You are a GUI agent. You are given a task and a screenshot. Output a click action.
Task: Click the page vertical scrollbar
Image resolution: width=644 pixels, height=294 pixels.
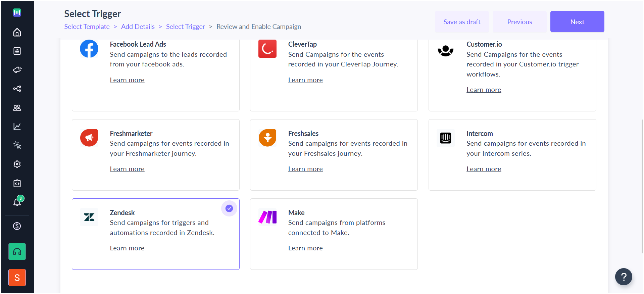(642, 186)
